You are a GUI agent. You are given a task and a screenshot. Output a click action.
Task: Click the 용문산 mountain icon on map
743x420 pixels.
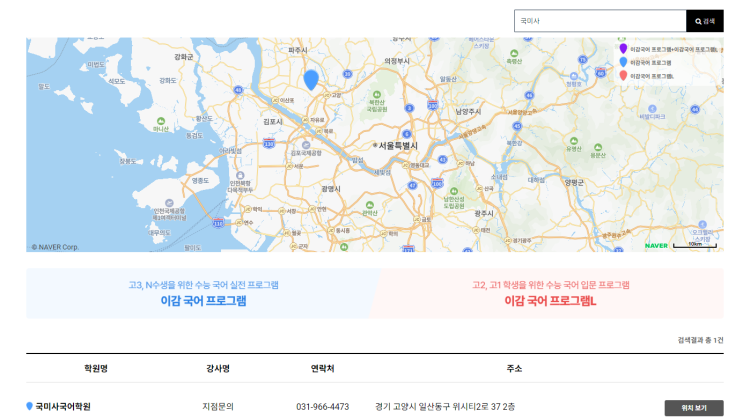pyautogui.click(x=598, y=147)
